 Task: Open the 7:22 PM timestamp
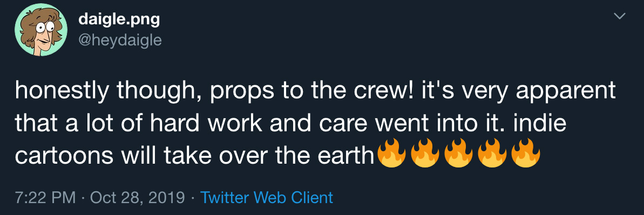point(45,198)
